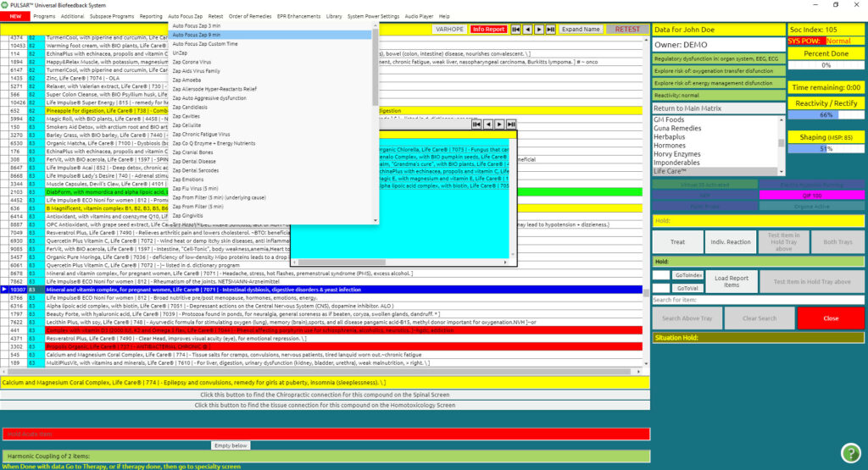Click last record arrow in cyan popup
Screen dimensions: 868x470
click(510, 124)
